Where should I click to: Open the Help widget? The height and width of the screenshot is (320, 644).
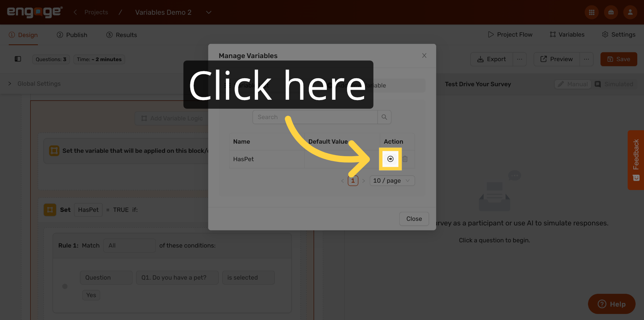pyautogui.click(x=611, y=304)
